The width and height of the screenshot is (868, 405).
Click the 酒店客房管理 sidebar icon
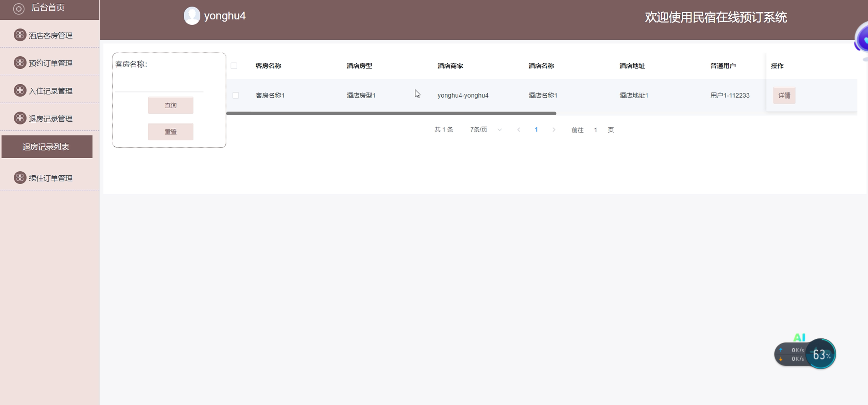click(20, 35)
